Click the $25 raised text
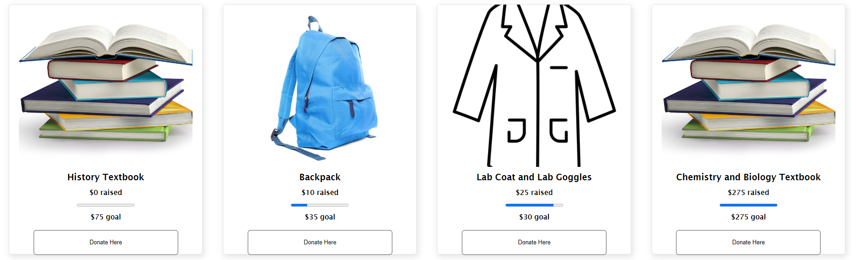This screenshot has width=868, height=260. click(534, 192)
